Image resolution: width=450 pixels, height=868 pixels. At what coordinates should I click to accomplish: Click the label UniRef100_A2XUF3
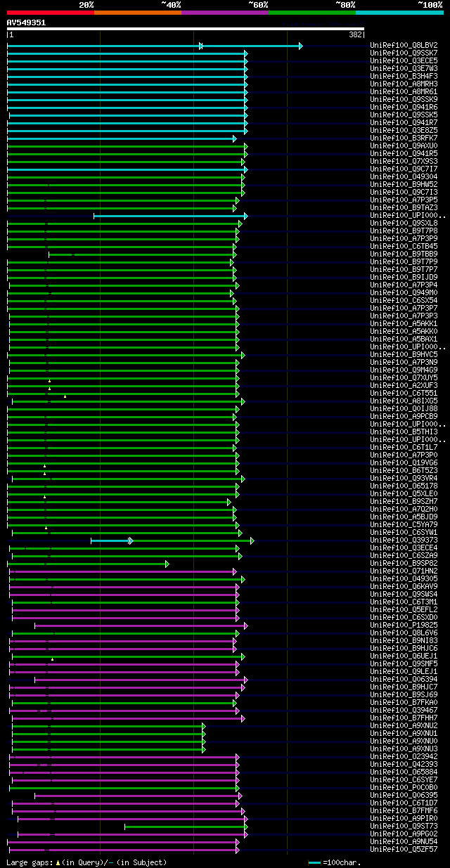(404, 385)
